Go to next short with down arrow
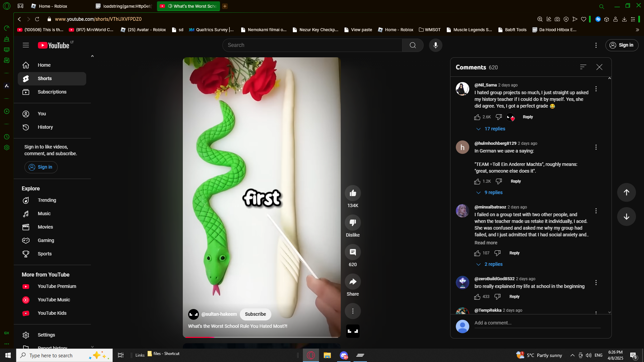The height and width of the screenshot is (362, 644). pos(626,217)
